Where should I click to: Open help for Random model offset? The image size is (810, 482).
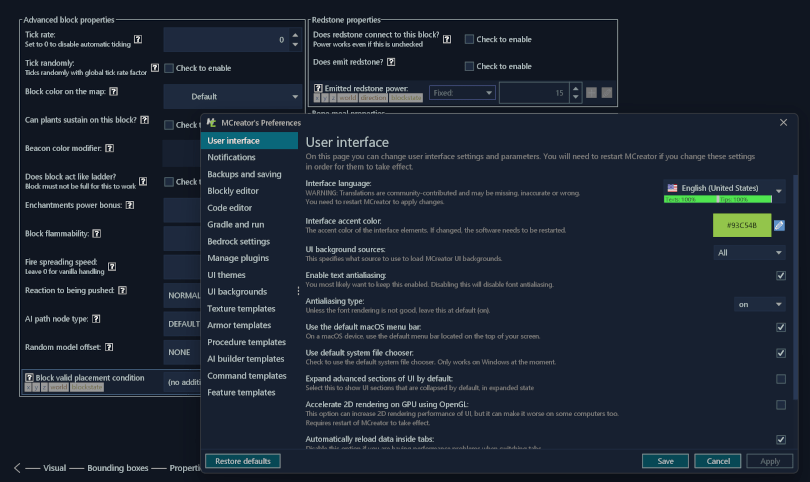click(109, 347)
